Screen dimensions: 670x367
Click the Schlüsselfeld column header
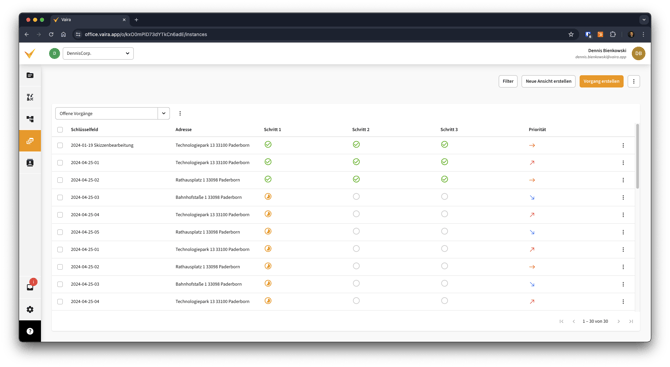point(85,129)
